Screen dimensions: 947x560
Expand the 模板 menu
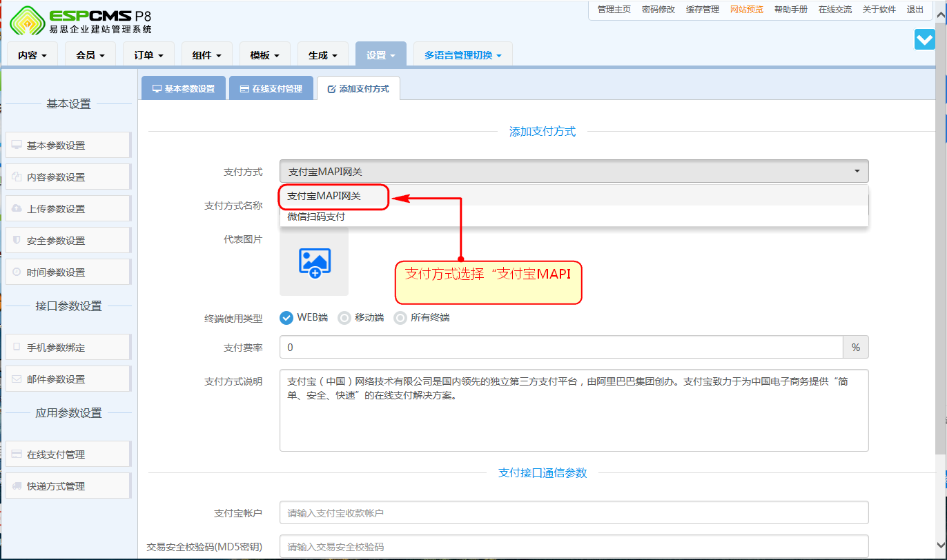coord(265,54)
